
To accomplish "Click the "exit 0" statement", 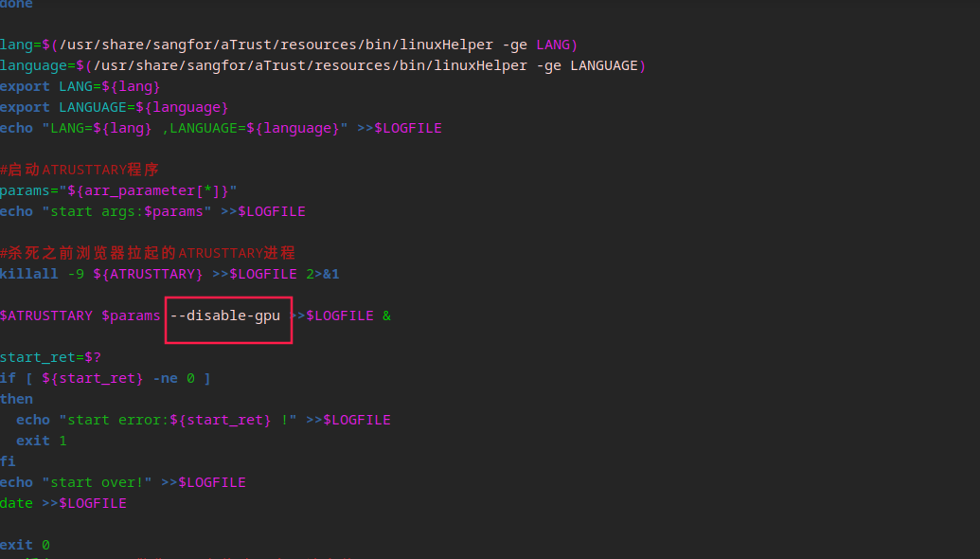I will coord(25,545).
